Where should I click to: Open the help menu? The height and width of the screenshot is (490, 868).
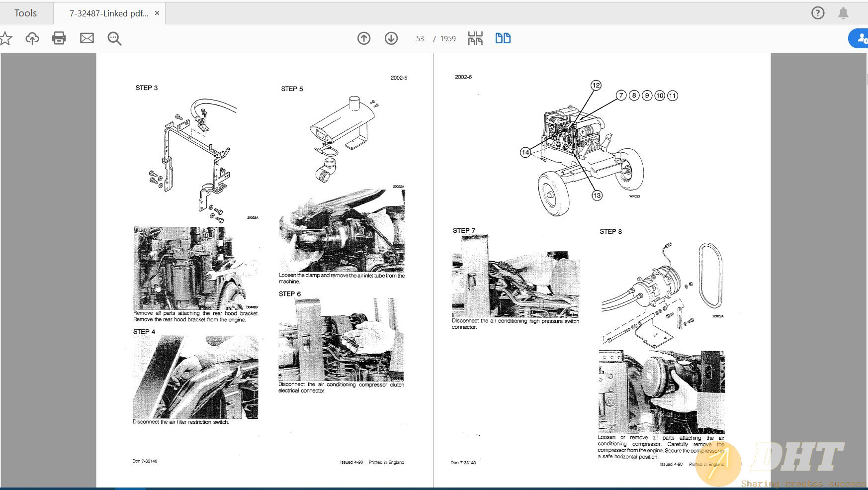[818, 13]
